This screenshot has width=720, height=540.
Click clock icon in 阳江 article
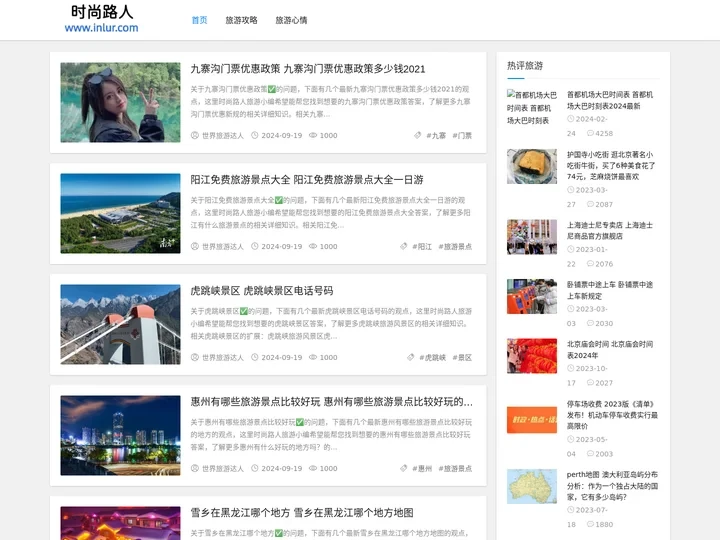coord(255,247)
